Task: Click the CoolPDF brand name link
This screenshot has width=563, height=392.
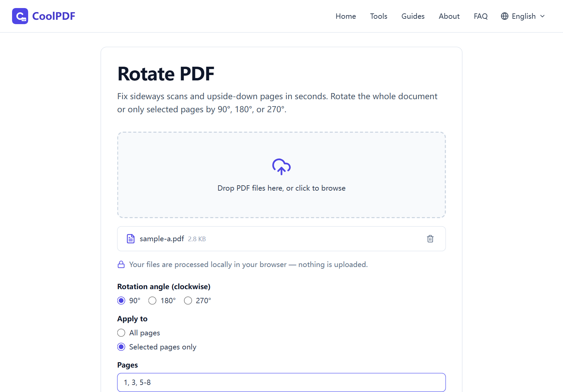Action: click(54, 16)
